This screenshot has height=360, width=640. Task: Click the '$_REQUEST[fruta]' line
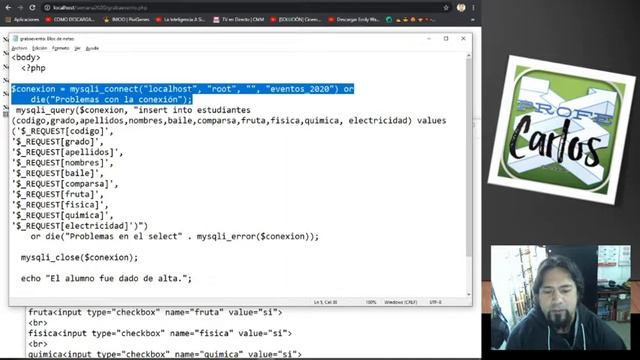[x=58, y=195]
